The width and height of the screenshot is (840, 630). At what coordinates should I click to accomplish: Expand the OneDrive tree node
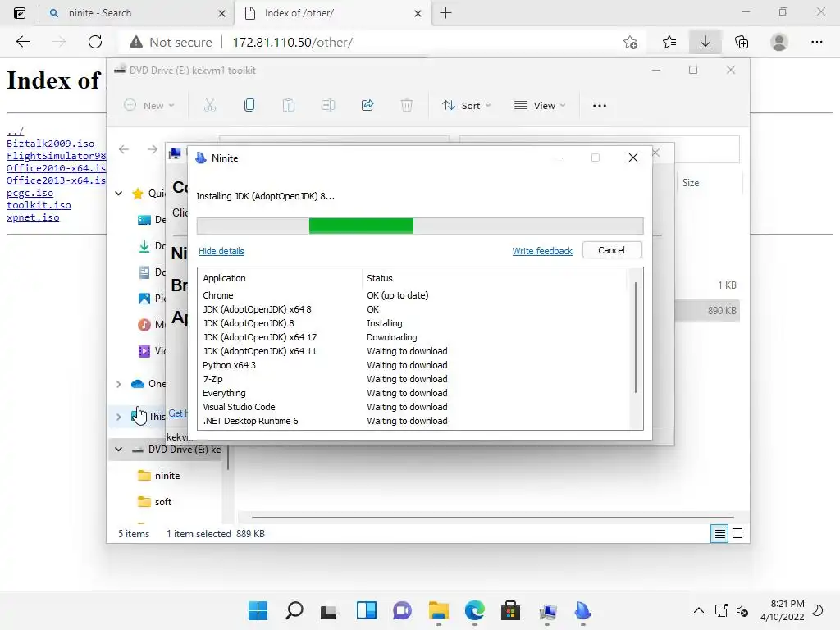(119, 384)
